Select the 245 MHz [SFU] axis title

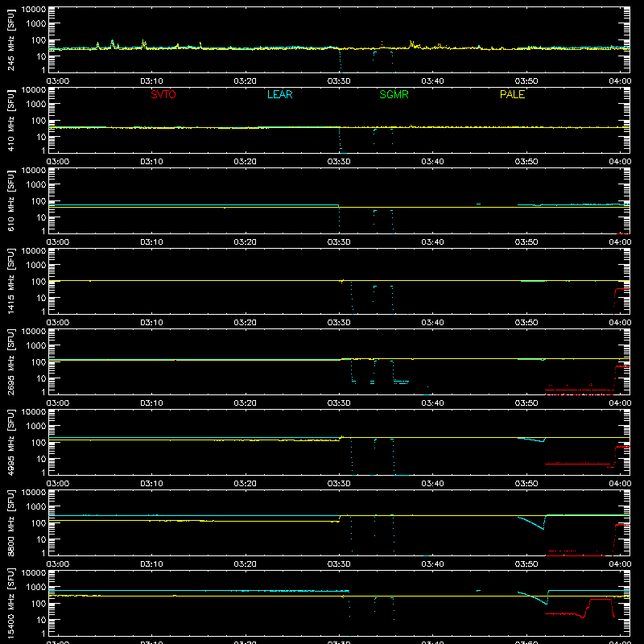tap(10, 39)
